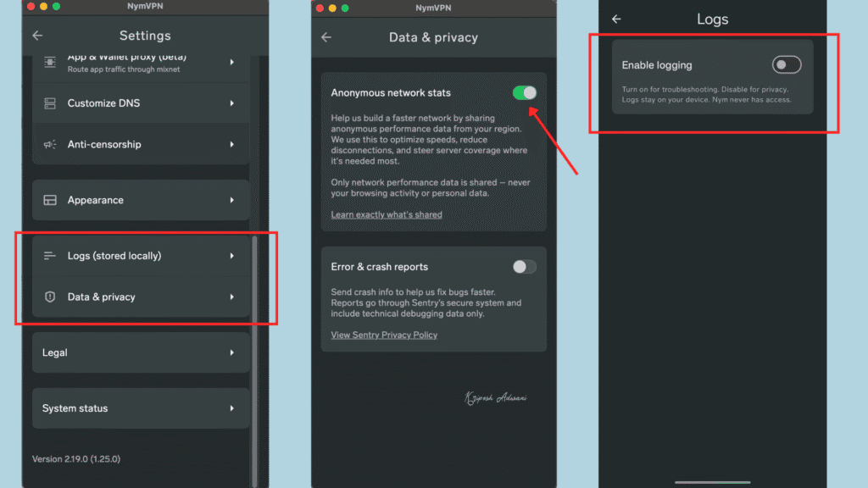Expand Anti-censorship arrow
Screen dimensions: 868x488
click(x=232, y=144)
